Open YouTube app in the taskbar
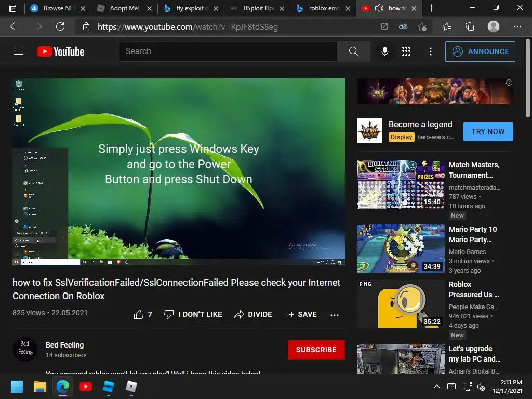 [x=86, y=387]
